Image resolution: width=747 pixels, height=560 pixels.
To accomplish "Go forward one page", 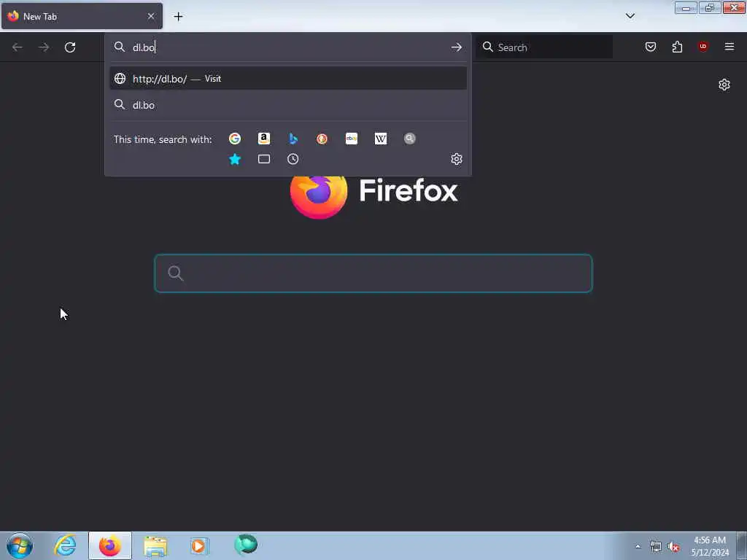I will [x=44, y=47].
